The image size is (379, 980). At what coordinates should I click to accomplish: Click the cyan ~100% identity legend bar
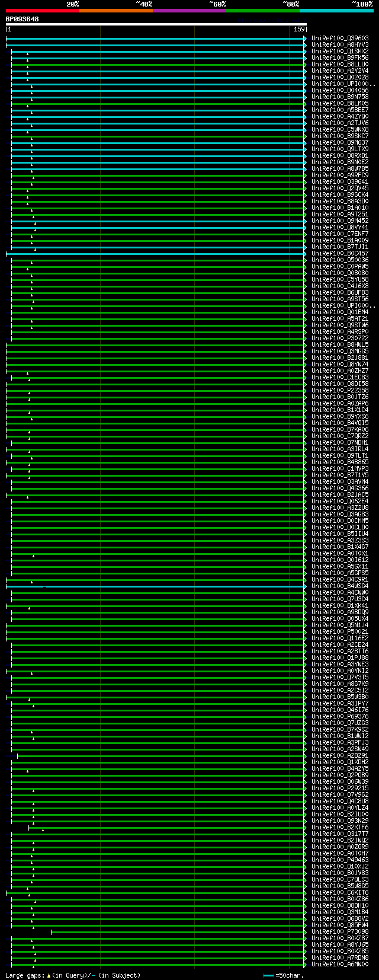(x=336, y=10)
